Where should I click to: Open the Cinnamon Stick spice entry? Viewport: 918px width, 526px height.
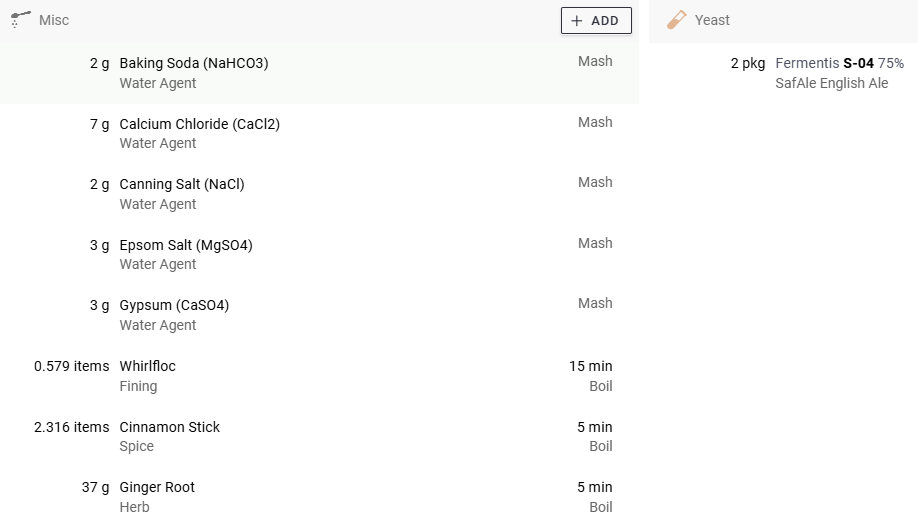pyautogui.click(x=169, y=427)
